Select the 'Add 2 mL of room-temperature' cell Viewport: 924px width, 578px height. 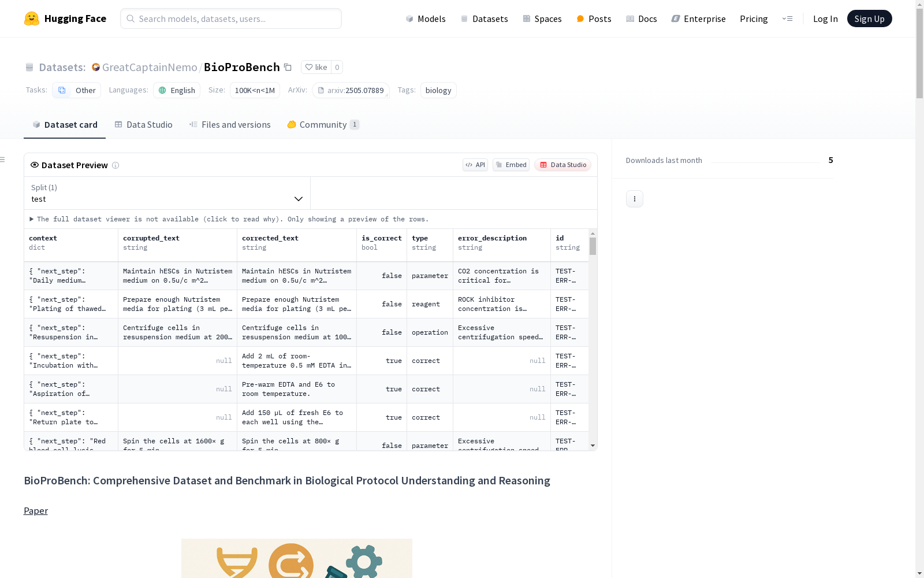point(297,361)
